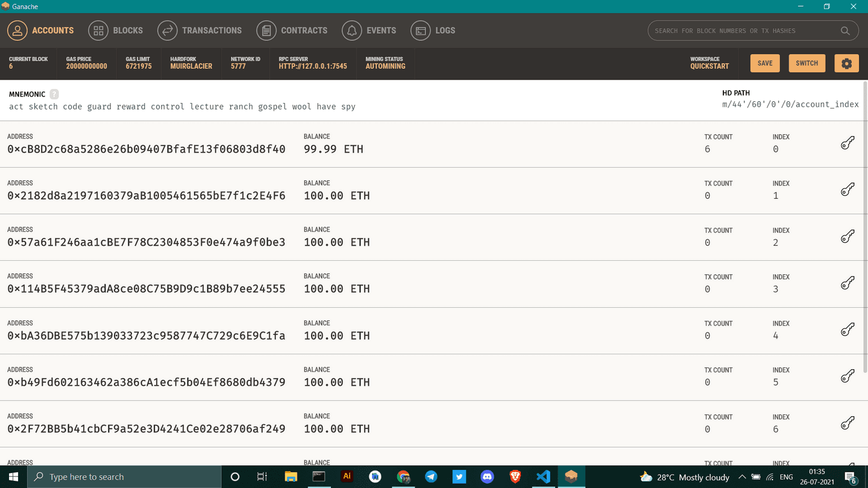Click the battery icon in the system tray
Image resolution: width=868 pixels, height=488 pixels.
(756, 477)
